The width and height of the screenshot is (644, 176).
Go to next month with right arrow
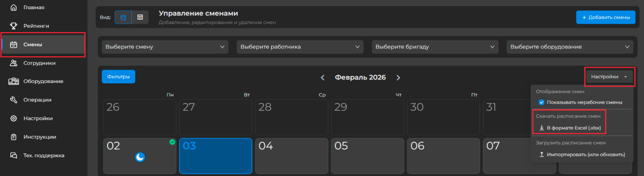click(x=398, y=77)
